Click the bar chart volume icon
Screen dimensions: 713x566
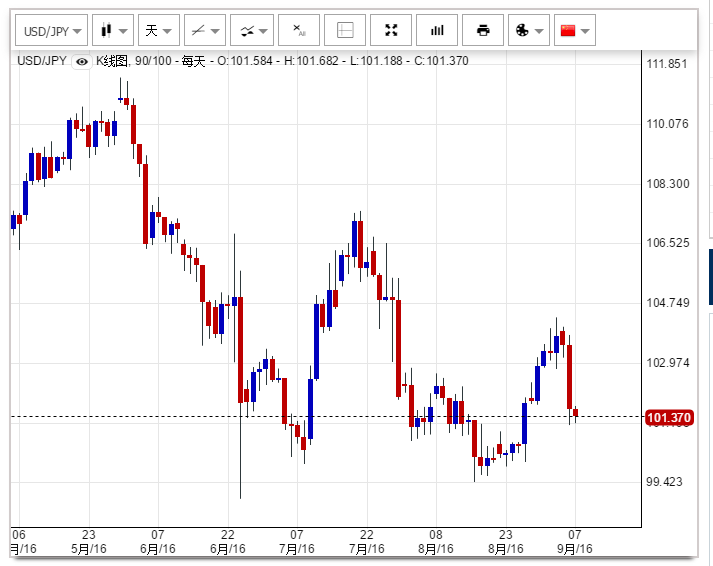[x=437, y=30]
